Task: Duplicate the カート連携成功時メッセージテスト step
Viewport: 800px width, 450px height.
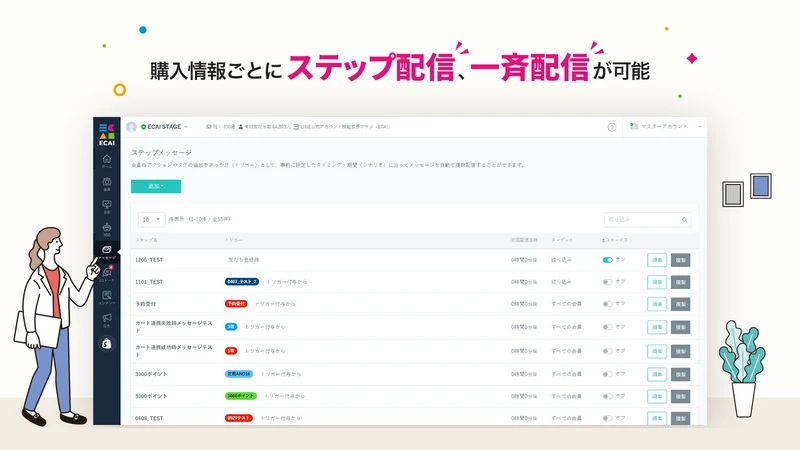Action: click(x=681, y=351)
